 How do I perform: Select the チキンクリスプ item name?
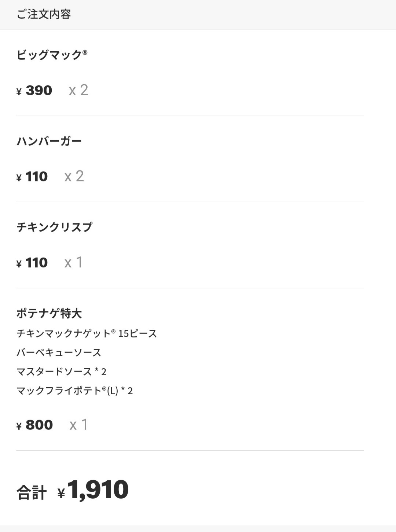click(x=54, y=227)
